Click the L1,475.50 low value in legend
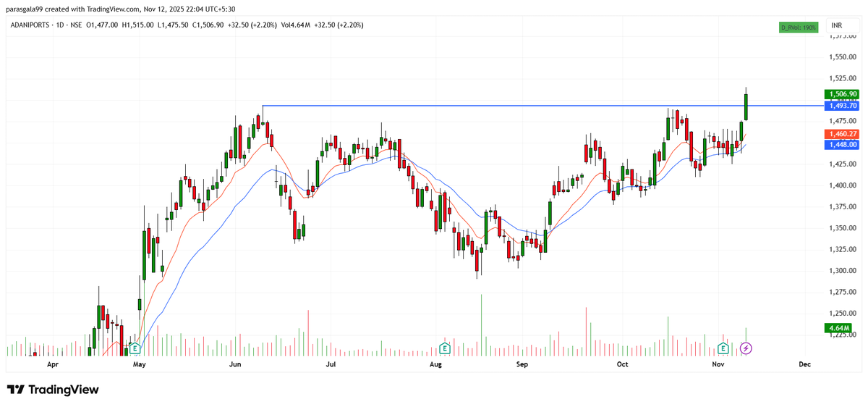Viewport: 868px width, 407px height. coord(173,25)
